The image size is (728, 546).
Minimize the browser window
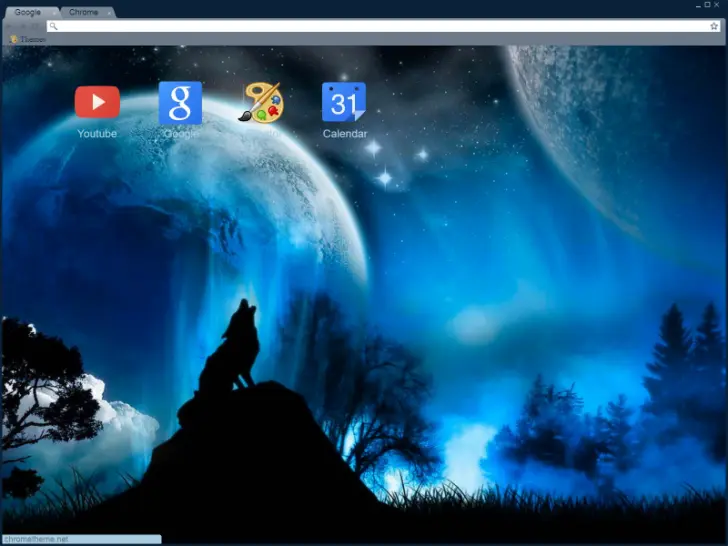[x=696, y=5]
